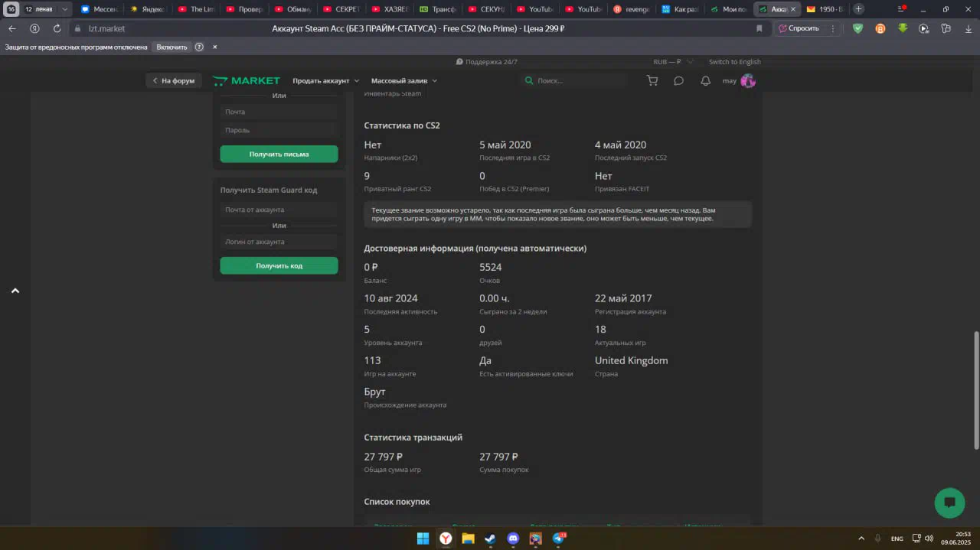Image resolution: width=980 pixels, height=550 pixels.
Task: Click Switch to English link
Action: pyautogui.click(x=735, y=62)
